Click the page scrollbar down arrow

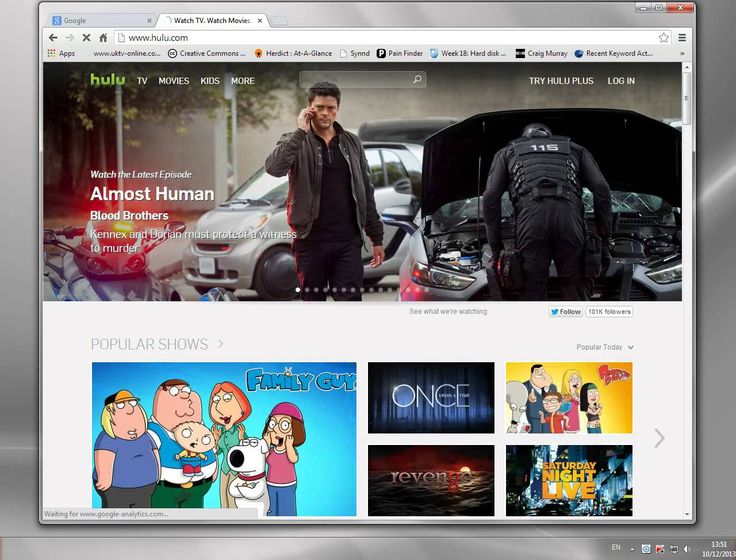[687, 514]
